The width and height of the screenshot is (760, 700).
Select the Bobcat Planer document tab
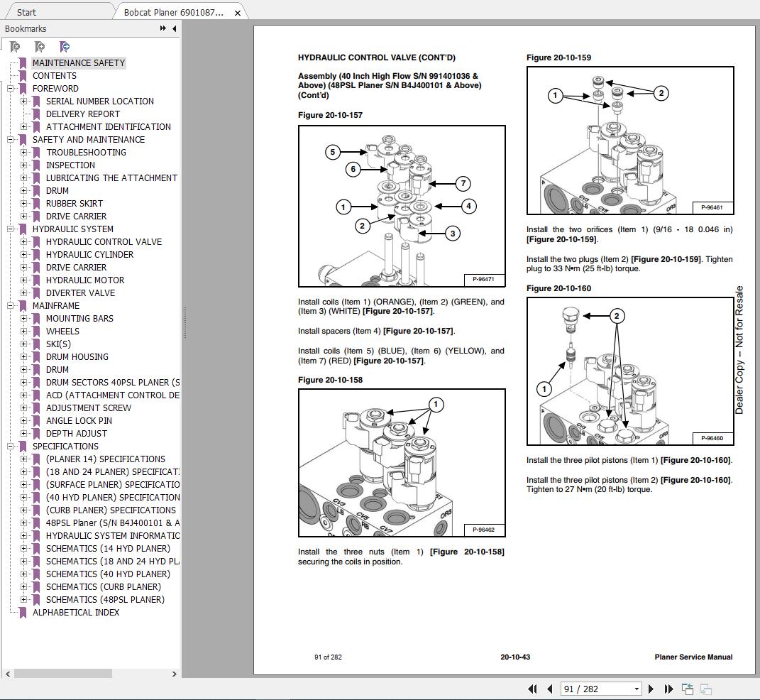point(174,11)
